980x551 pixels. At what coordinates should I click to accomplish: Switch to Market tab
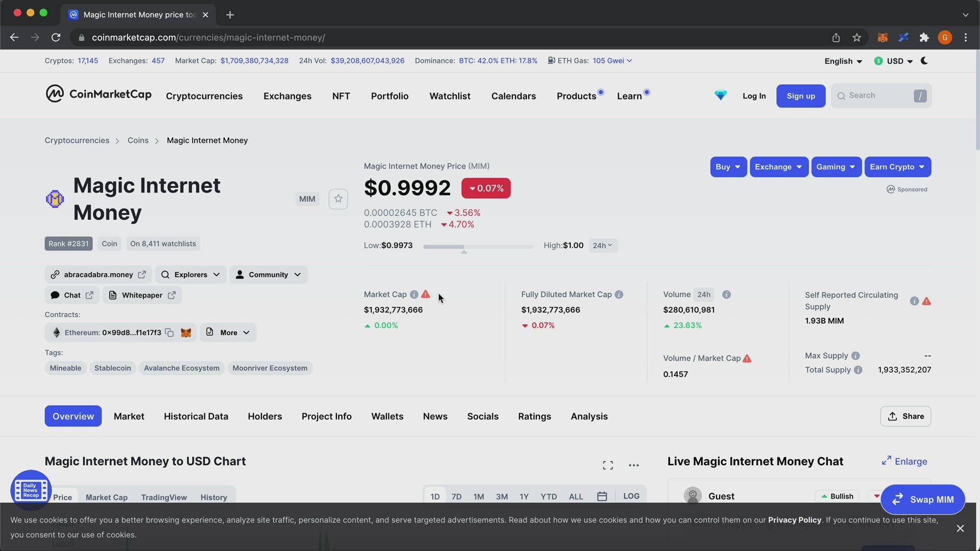129,416
